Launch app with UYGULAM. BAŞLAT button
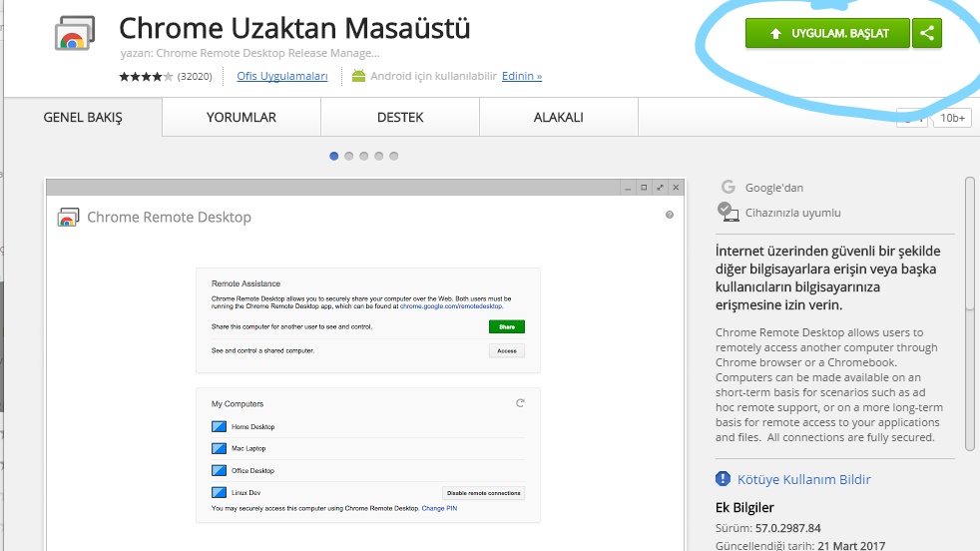This screenshot has width=980, height=551. [x=827, y=33]
